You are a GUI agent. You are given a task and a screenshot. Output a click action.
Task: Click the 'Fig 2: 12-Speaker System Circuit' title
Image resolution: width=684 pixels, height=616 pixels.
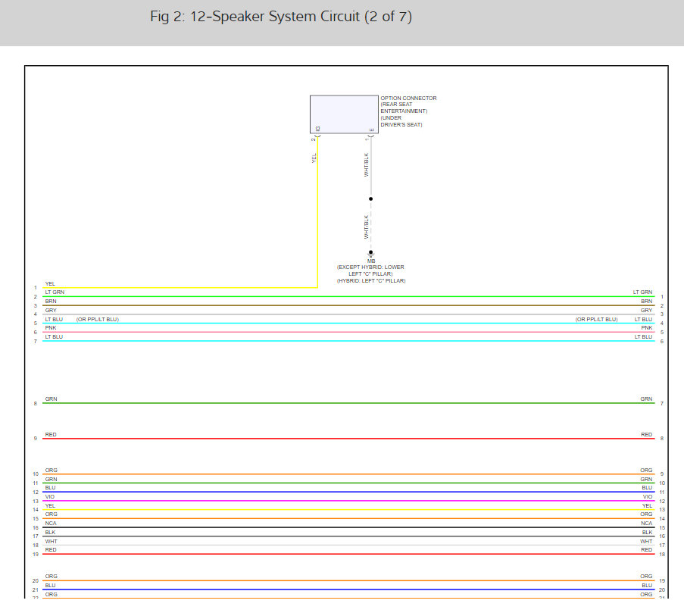pos(281,17)
